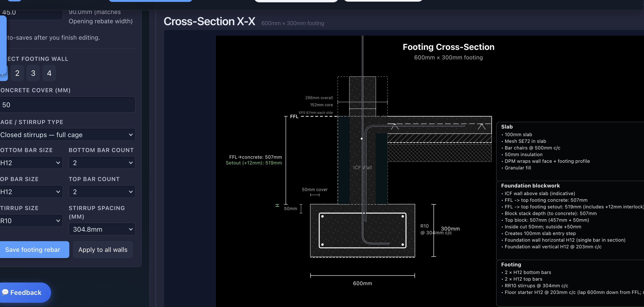Click the Concrete Cover value field showing 50
Screen dimensions: 644x307
pyautogui.click(x=67, y=105)
